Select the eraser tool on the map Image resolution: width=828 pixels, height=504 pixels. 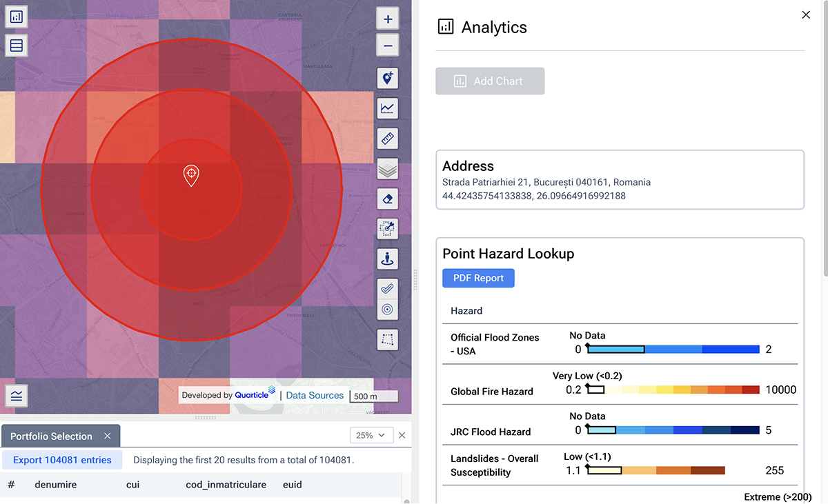[x=387, y=199]
